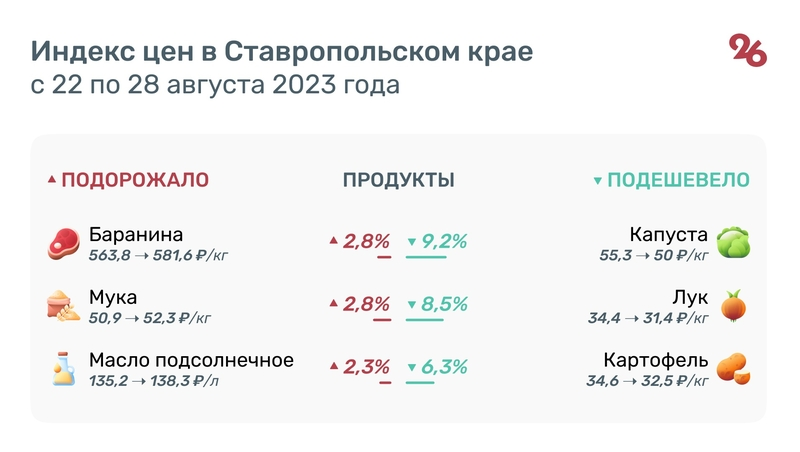The image size is (800, 452).
Task: Click the 9,2% price drop value
Action: tap(445, 241)
